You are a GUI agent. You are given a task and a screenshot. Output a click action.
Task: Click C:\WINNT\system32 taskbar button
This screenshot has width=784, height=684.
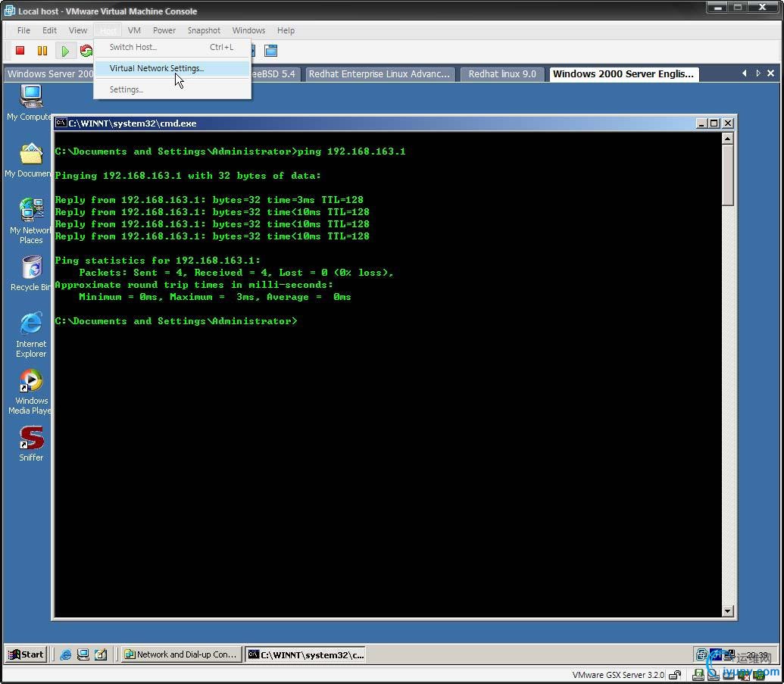[x=305, y=654]
